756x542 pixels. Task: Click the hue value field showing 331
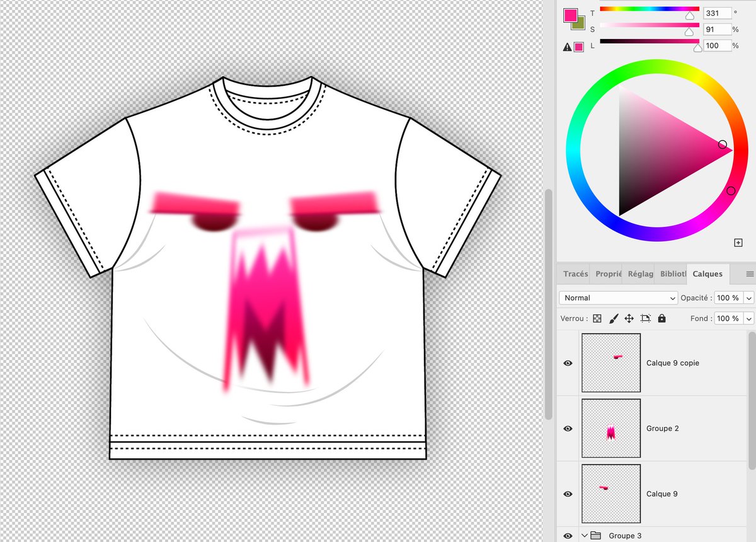[717, 13]
